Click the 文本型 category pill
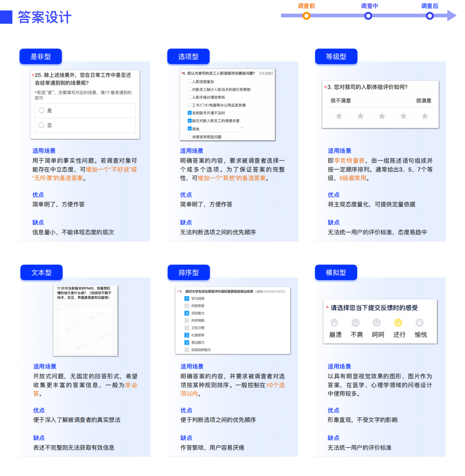 pos(41,272)
